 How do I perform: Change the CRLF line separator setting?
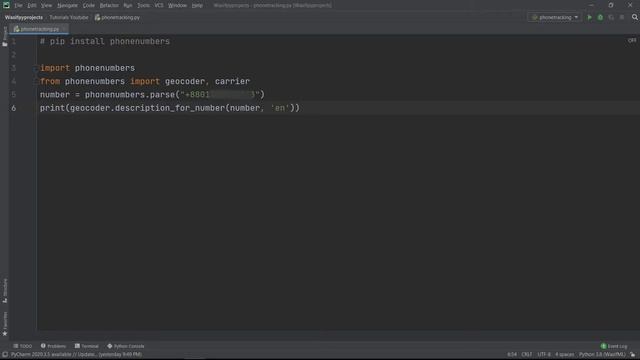(527, 354)
